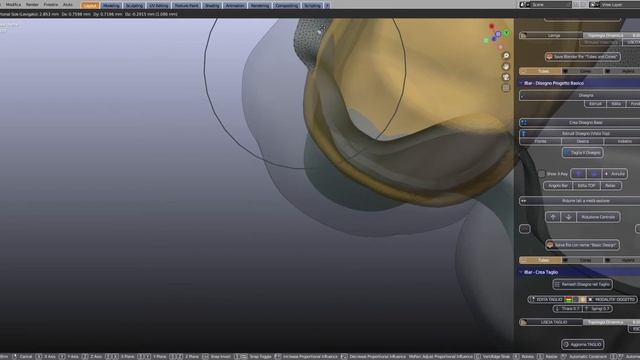
Task: Click the Relax button
Action: pyautogui.click(x=611, y=186)
